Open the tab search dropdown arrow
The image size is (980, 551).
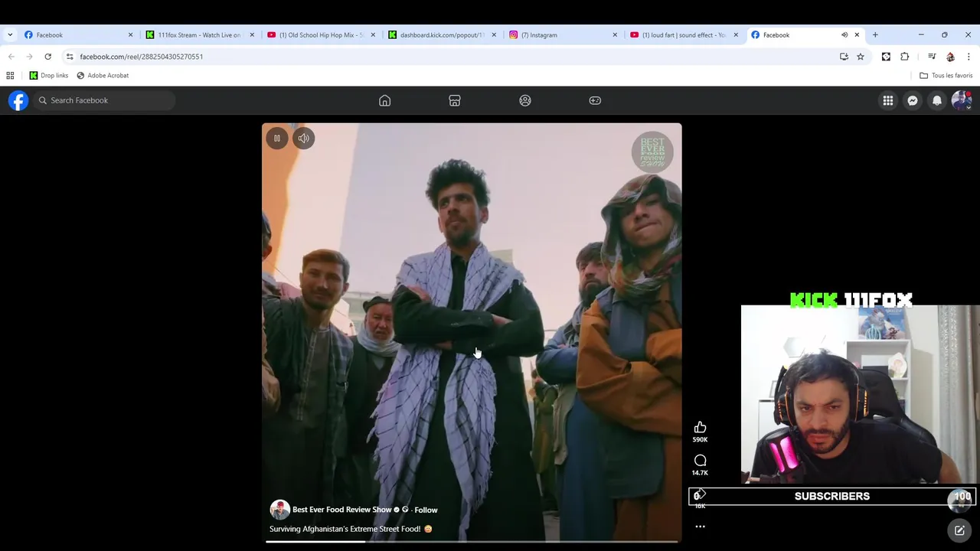10,34
